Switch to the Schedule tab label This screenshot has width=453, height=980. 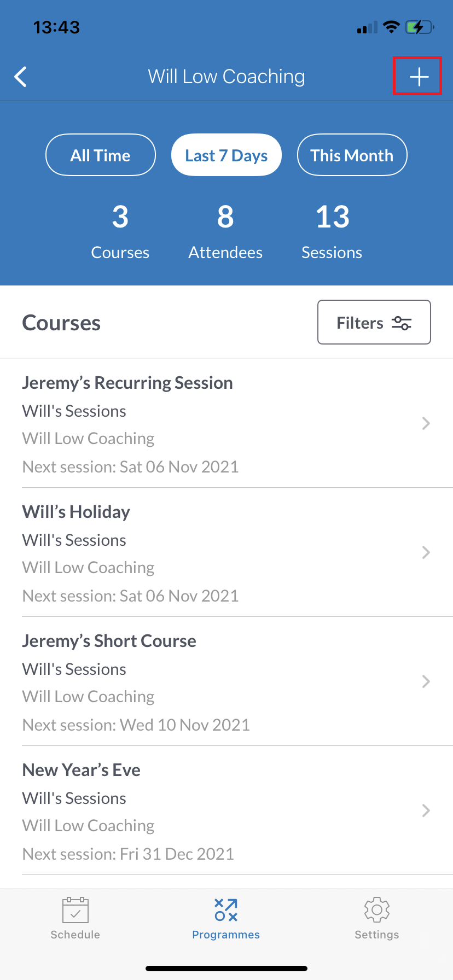click(x=75, y=935)
